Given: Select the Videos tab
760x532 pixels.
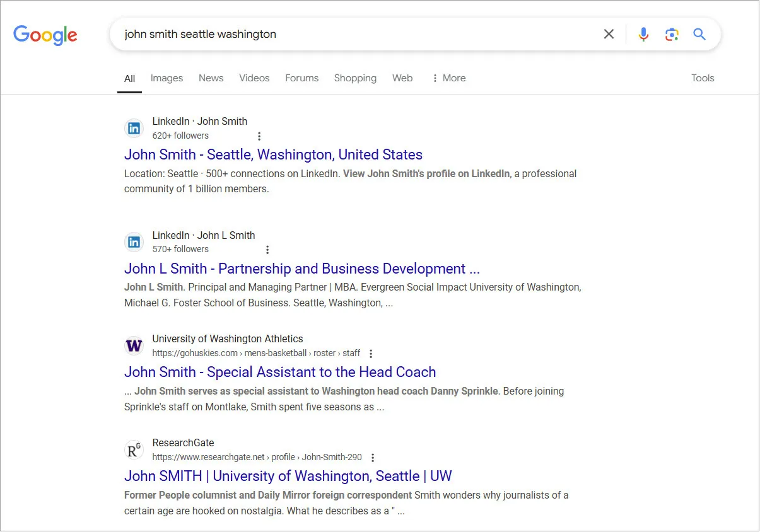Looking at the screenshot, I should click(254, 78).
